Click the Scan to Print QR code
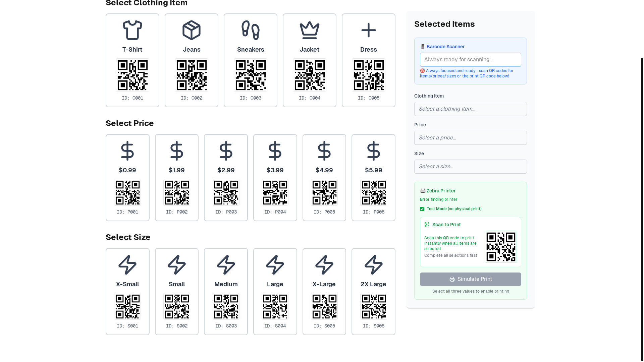Image resolution: width=644 pixels, height=362 pixels. (501, 247)
